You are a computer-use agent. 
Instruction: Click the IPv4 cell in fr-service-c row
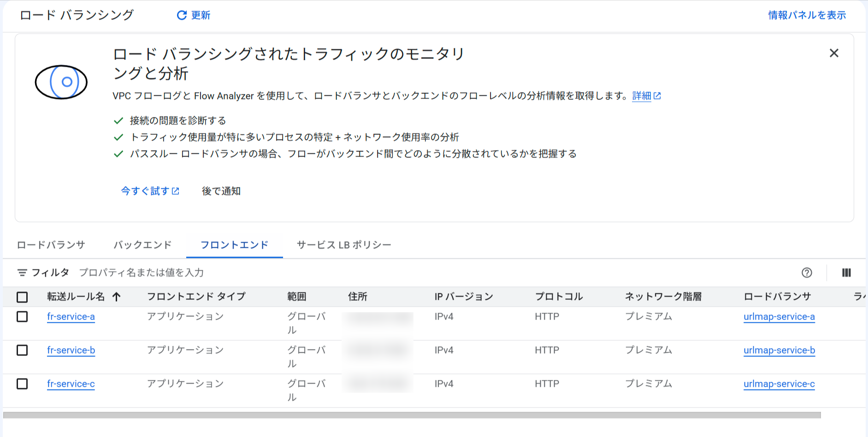[x=444, y=384]
